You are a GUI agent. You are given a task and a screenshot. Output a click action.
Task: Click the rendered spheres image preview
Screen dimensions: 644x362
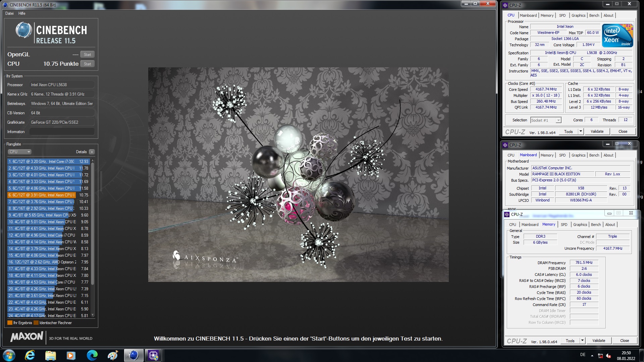pyautogui.click(x=299, y=175)
